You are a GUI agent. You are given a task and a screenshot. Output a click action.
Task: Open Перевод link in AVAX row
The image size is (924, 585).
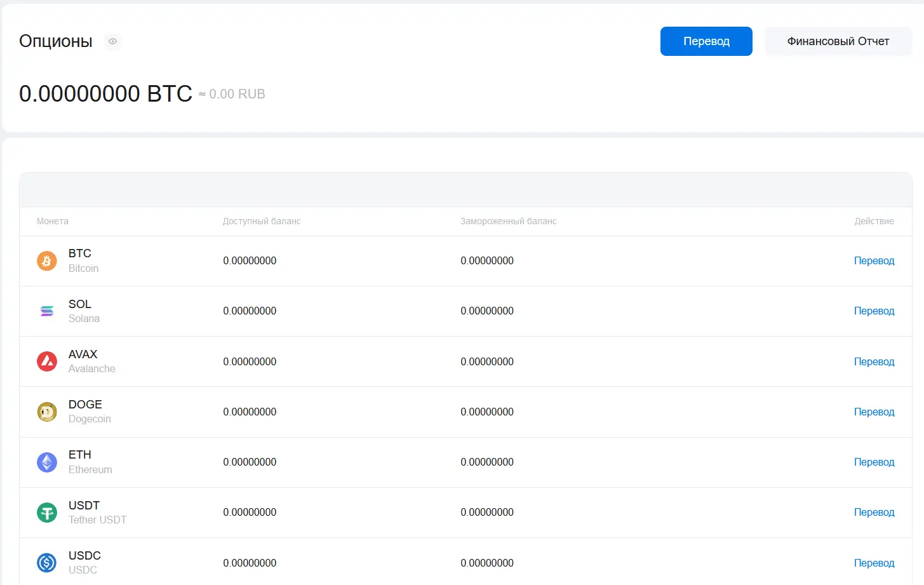[x=874, y=361]
